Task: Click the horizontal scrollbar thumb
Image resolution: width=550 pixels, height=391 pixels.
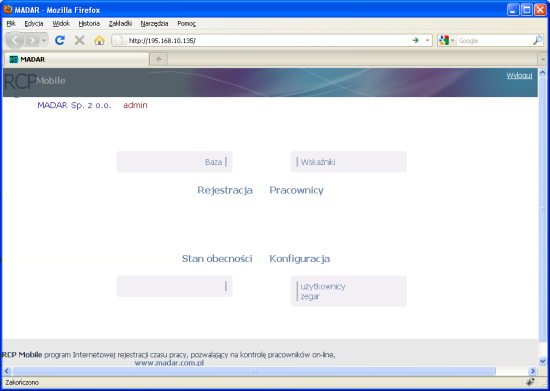Action: 254,371
